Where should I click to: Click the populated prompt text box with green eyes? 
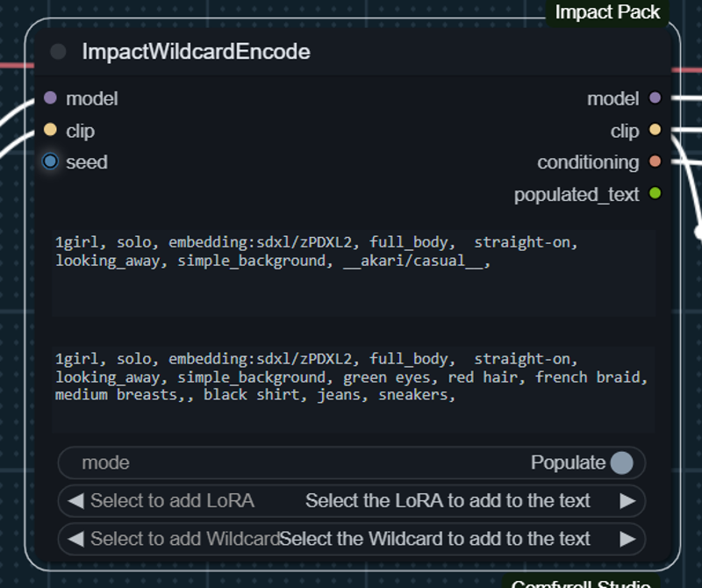pos(354,390)
